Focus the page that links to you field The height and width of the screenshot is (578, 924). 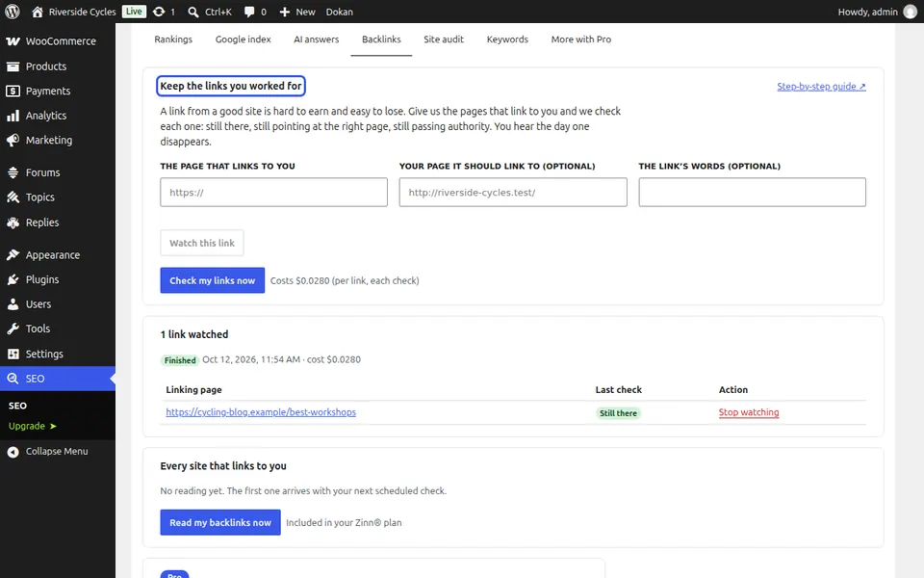[274, 193]
